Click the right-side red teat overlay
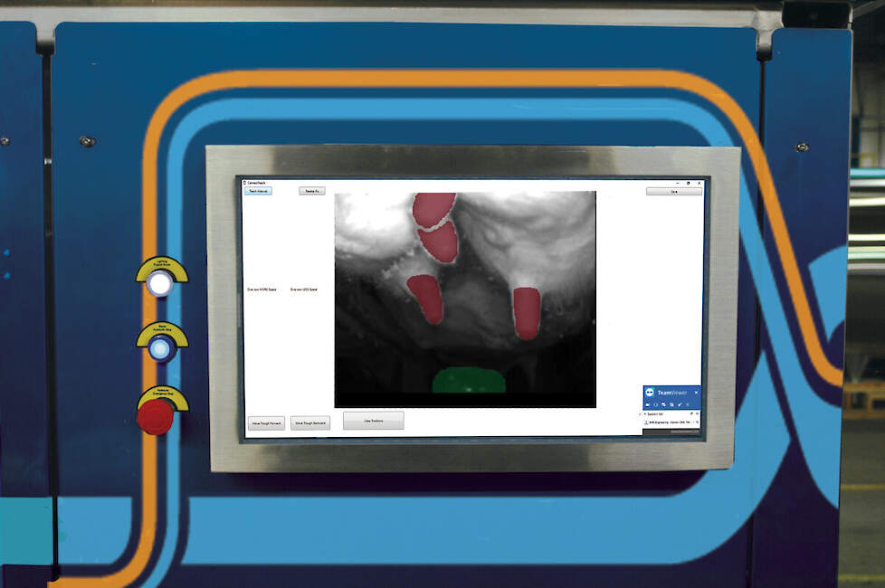 (526, 310)
